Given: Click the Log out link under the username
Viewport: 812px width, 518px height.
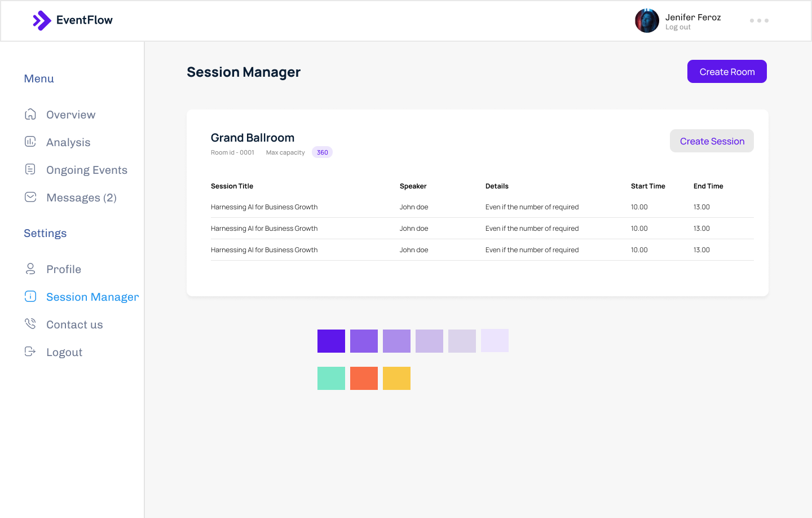Looking at the screenshot, I should coord(678,27).
